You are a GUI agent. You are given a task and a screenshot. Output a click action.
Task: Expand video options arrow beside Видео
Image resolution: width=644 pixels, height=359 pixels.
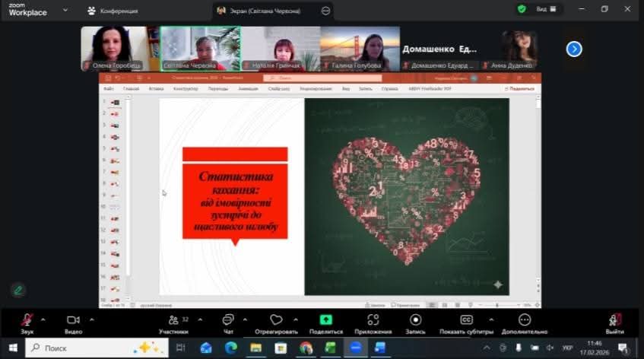[x=91, y=319]
